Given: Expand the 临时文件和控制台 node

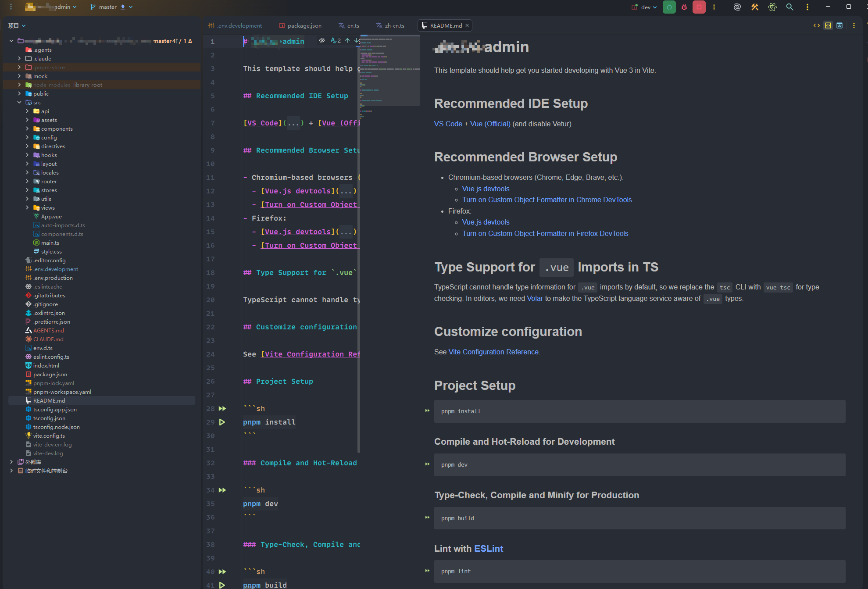Looking at the screenshot, I should [11, 471].
